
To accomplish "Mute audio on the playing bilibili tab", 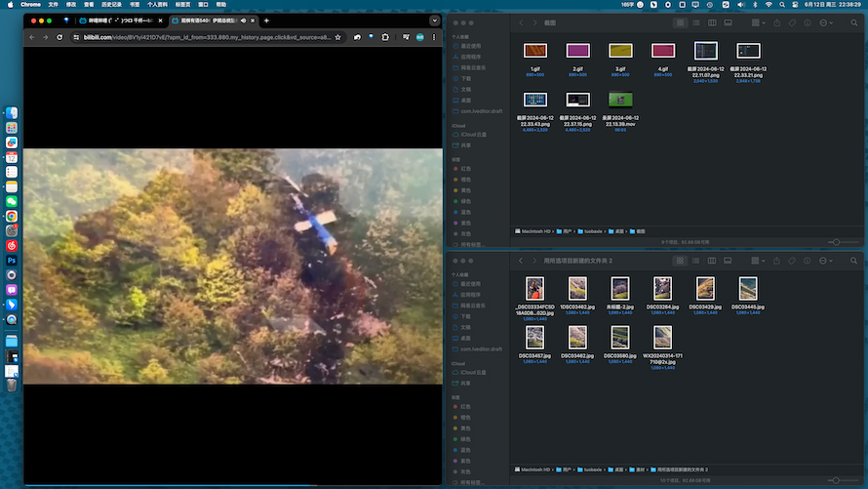I will [x=243, y=20].
